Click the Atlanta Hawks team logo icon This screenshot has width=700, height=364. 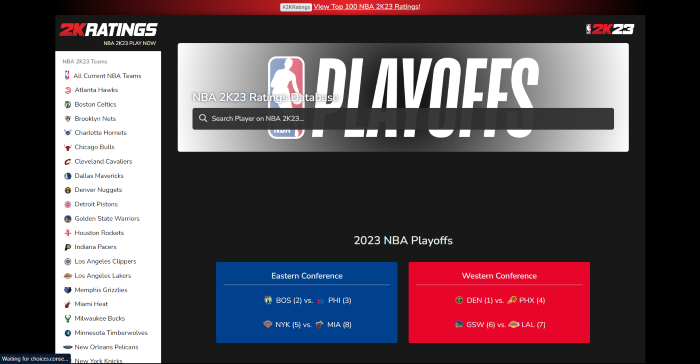pyautogui.click(x=68, y=90)
